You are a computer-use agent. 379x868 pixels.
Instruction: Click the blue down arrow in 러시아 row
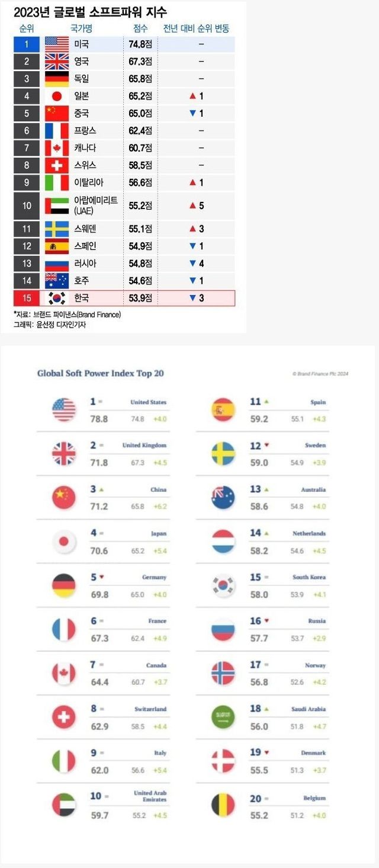click(192, 263)
